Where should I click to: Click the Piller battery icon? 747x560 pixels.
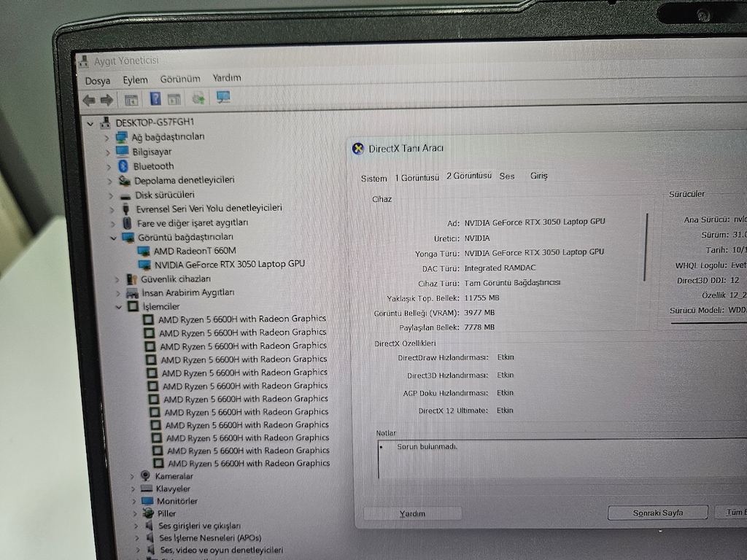(148, 513)
